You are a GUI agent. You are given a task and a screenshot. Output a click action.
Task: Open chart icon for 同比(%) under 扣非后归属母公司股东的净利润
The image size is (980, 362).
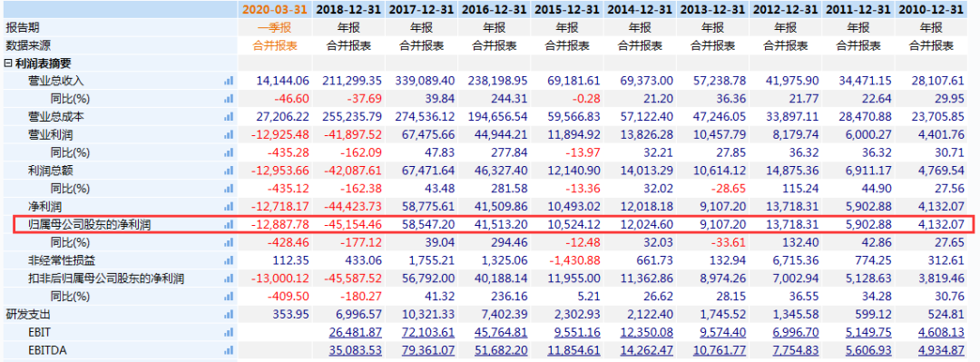click(228, 297)
